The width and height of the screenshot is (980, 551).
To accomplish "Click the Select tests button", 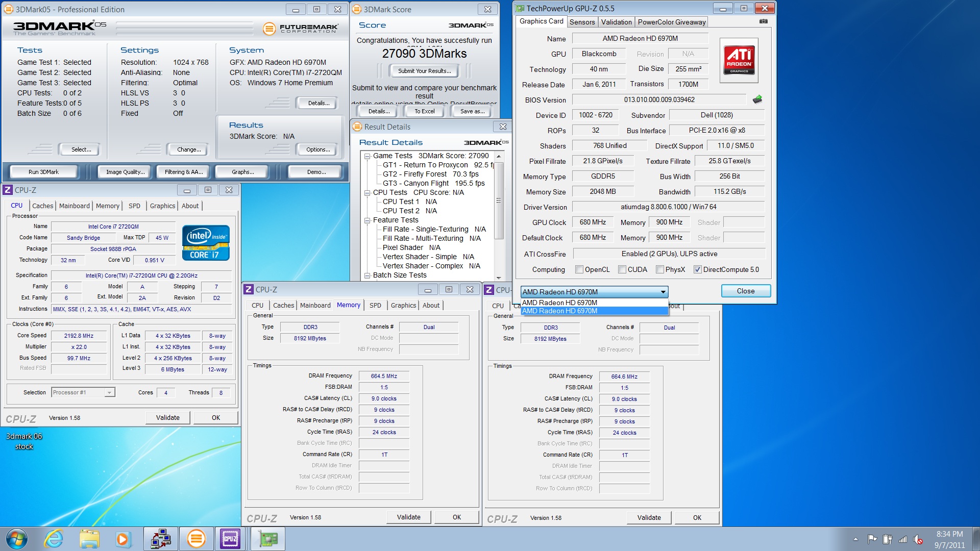I will point(81,149).
